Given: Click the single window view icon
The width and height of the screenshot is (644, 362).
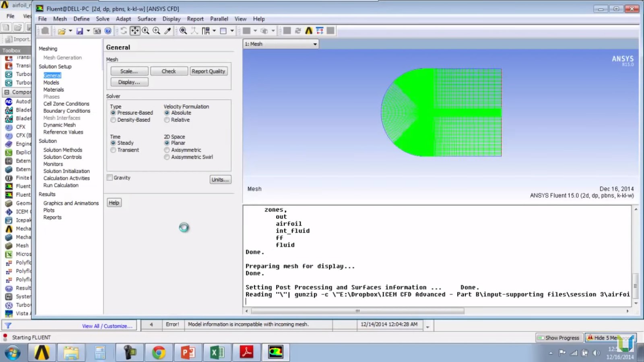Looking at the screenshot, I should tap(223, 31).
